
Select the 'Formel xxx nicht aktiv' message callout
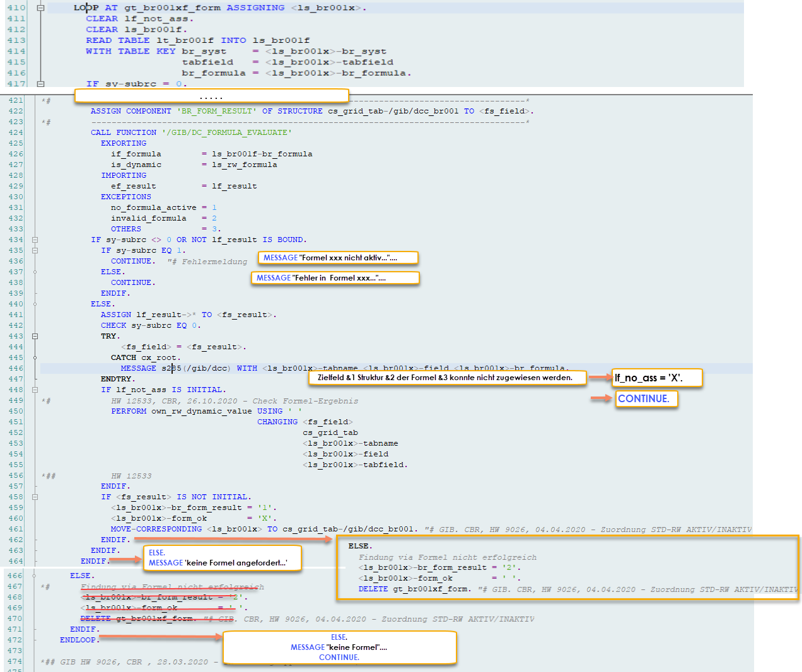tap(338, 258)
